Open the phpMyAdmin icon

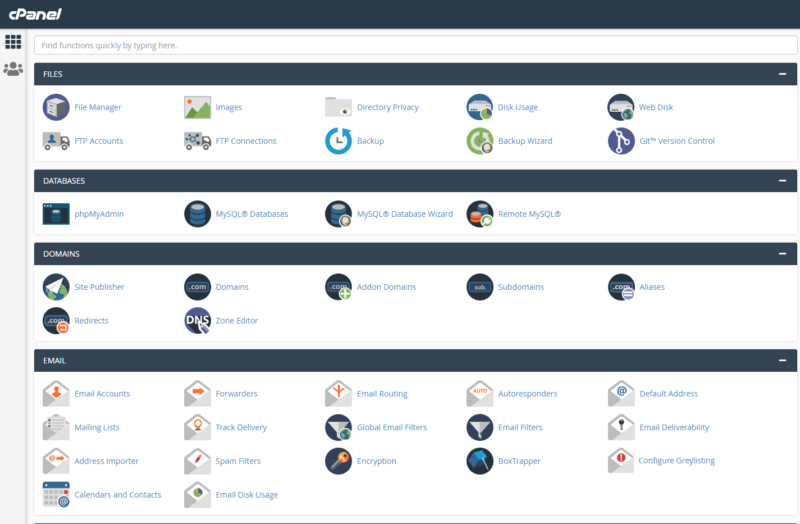[56, 214]
